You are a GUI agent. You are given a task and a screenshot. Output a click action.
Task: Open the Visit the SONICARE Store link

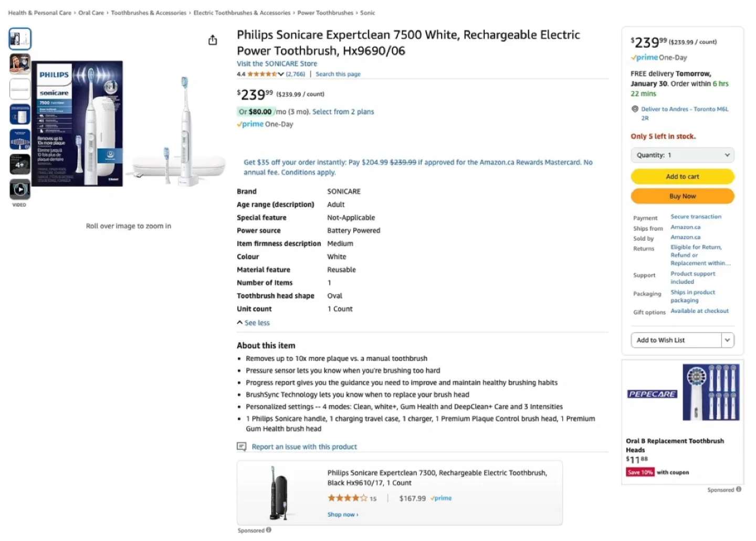point(277,63)
